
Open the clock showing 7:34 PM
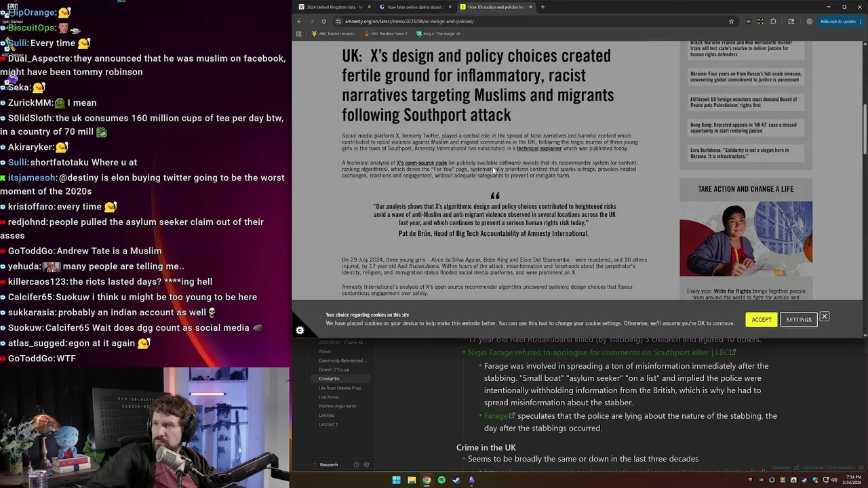pyautogui.click(x=853, y=480)
